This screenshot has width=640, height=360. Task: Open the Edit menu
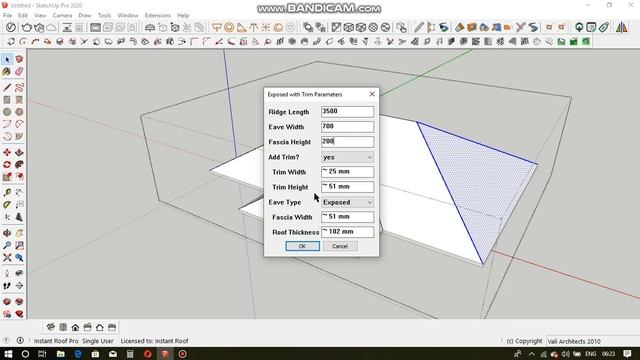point(23,16)
